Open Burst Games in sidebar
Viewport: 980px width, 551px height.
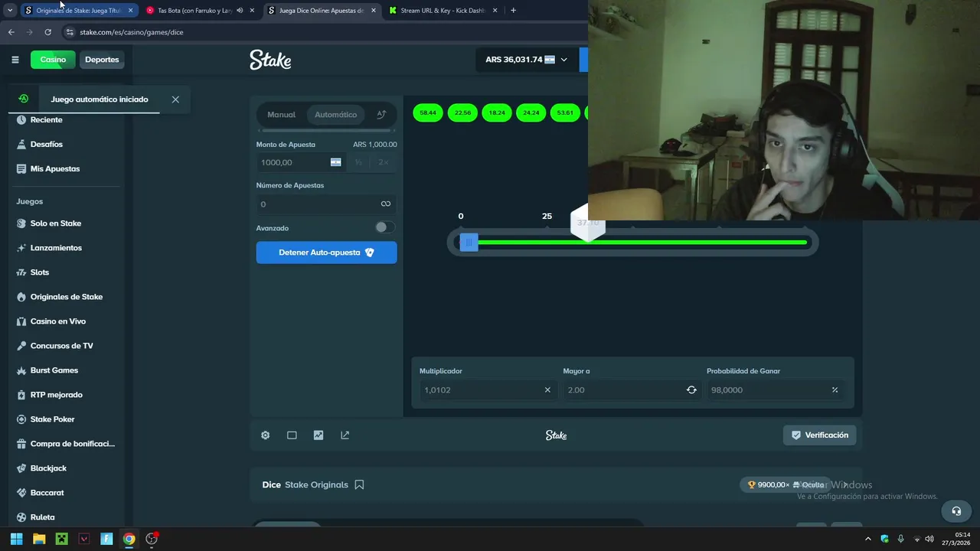pyautogui.click(x=54, y=370)
